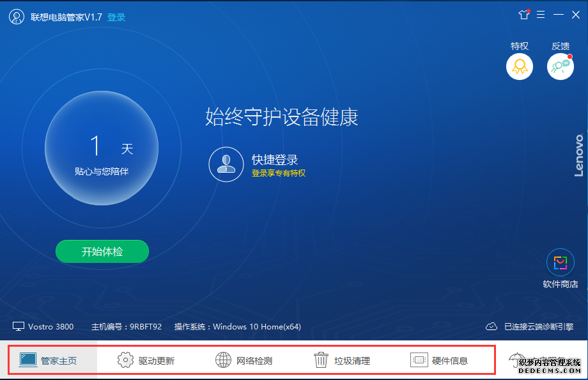Open the skin (shirt) icon in title bar
Viewport: 588px width, 380px height.
[524, 15]
